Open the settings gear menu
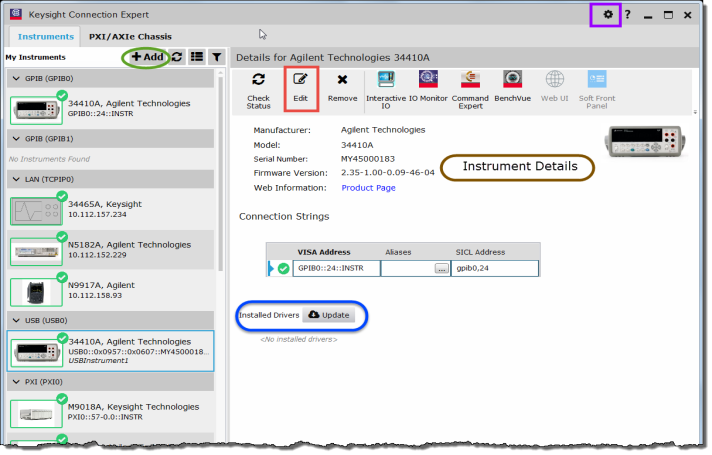The height and width of the screenshot is (455, 712). (607, 15)
